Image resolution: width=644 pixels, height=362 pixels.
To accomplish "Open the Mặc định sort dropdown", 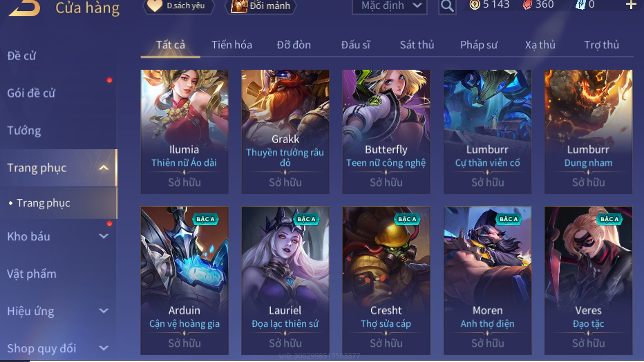I will coord(389,6).
